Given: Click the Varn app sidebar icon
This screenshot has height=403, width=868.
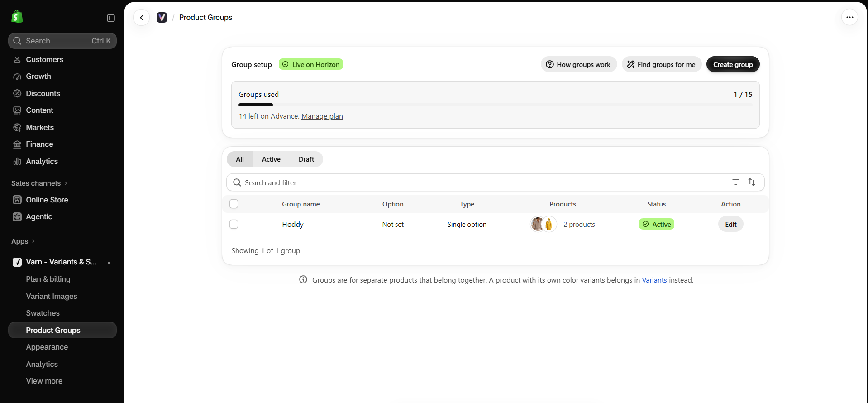Looking at the screenshot, I should click(x=17, y=262).
